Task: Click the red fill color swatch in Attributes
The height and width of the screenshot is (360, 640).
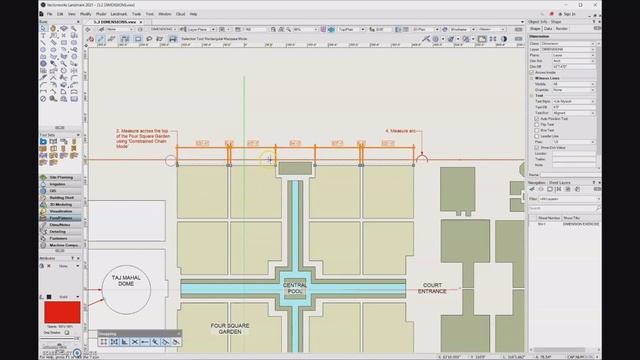Action: pos(62,312)
